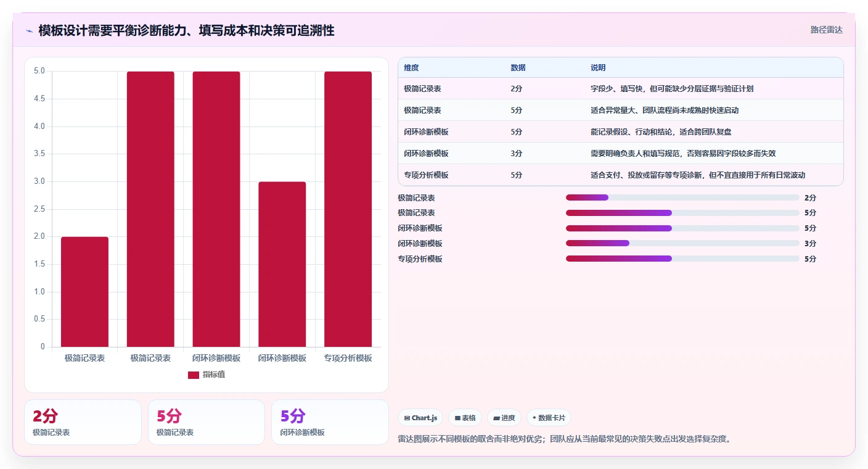Click the lightning icon beside the page title
The width and height of the screenshot is (868, 469).
[30, 31]
